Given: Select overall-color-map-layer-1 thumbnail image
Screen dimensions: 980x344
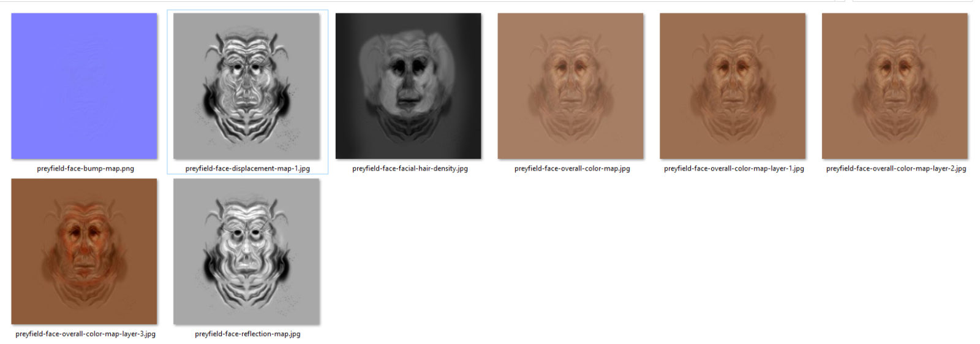Looking at the screenshot, I should 733,86.
